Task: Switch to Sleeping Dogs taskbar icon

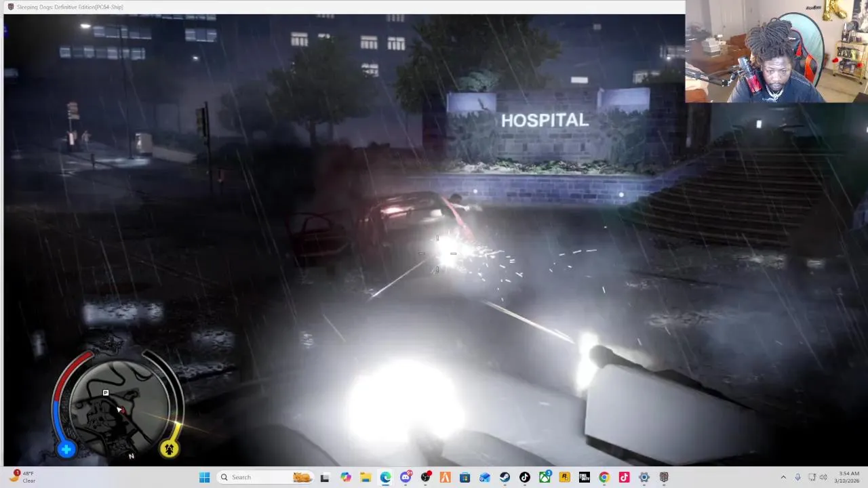Action: pyautogui.click(x=664, y=477)
